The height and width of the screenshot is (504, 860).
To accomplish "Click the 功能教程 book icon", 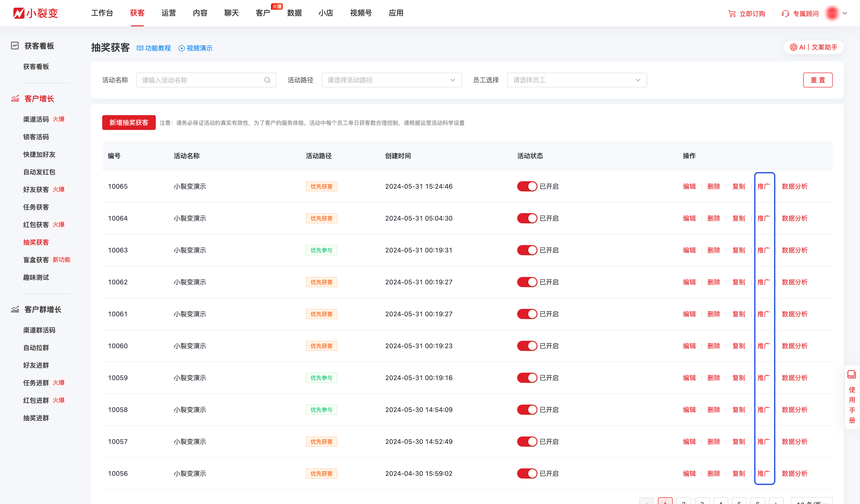I will click(x=140, y=49).
